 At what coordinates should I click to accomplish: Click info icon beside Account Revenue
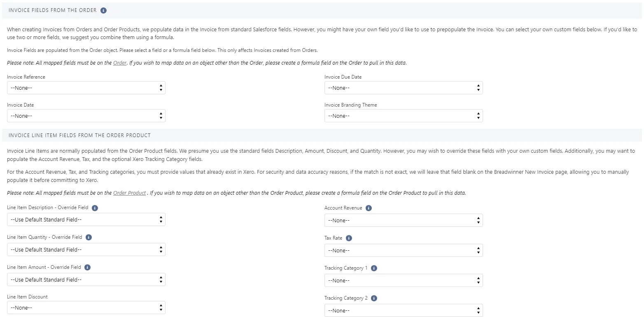click(x=369, y=208)
